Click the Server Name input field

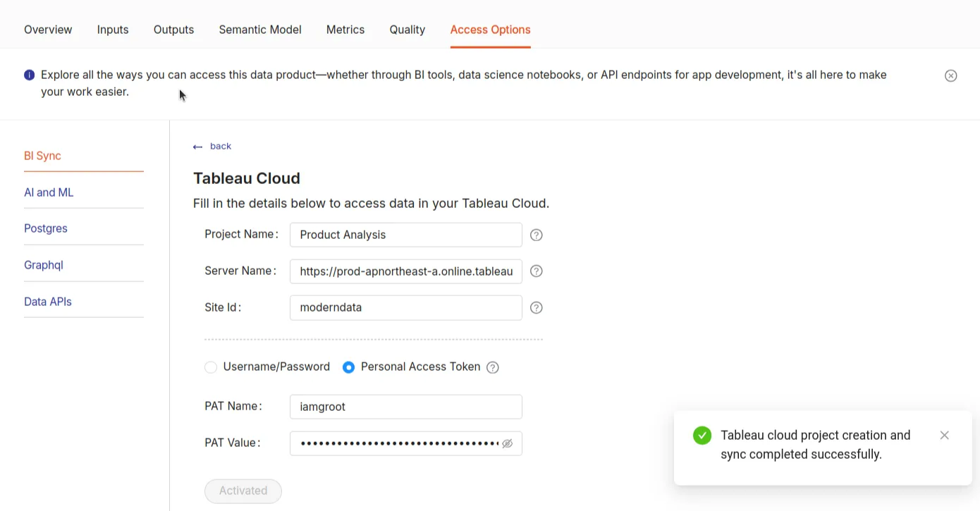[x=406, y=271]
